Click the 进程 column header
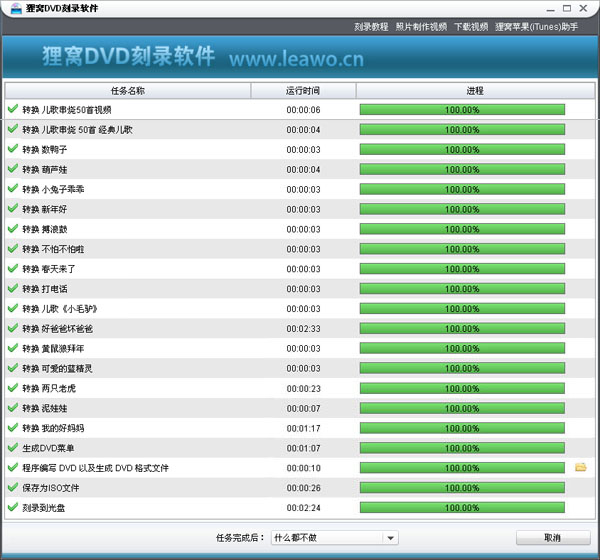 pos(475,91)
